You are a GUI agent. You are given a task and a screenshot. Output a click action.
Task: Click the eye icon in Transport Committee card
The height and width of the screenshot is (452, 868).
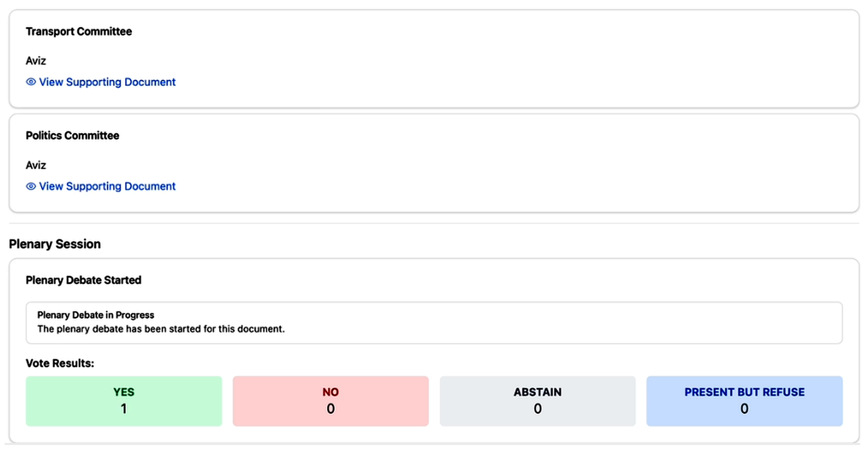pyautogui.click(x=31, y=82)
